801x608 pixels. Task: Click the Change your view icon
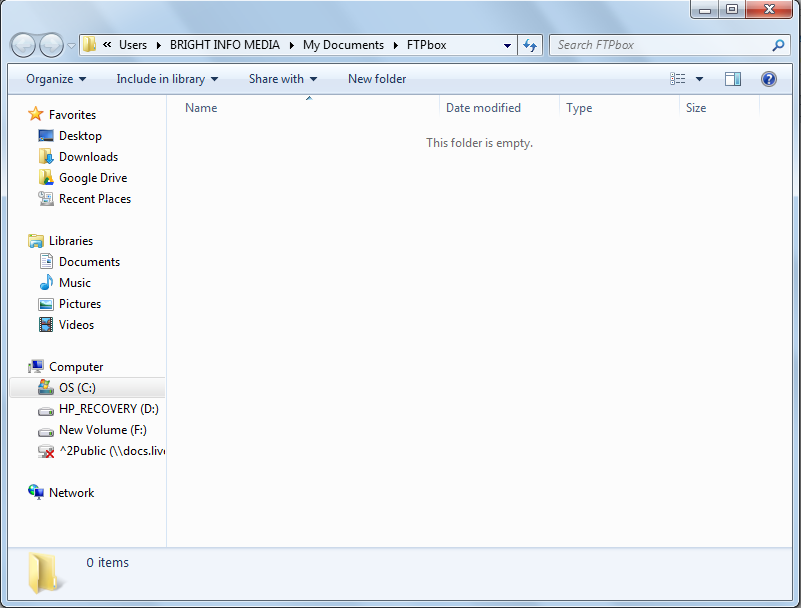678,79
